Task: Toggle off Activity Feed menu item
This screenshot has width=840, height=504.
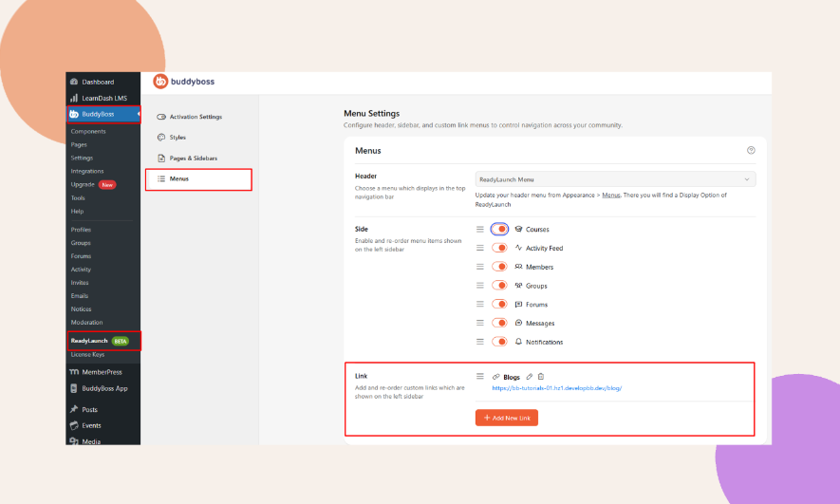Action: pos(499,248)
